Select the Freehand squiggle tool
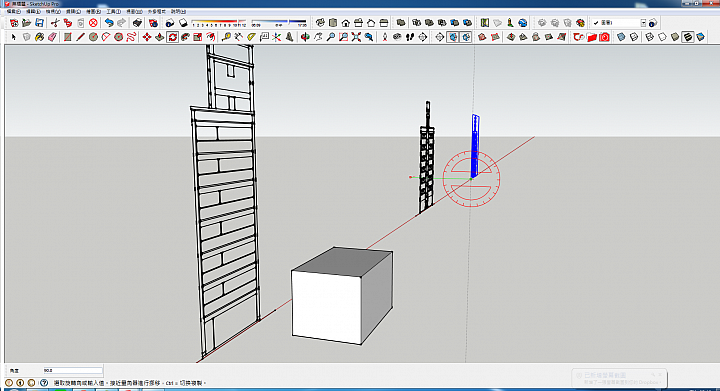 131,37
